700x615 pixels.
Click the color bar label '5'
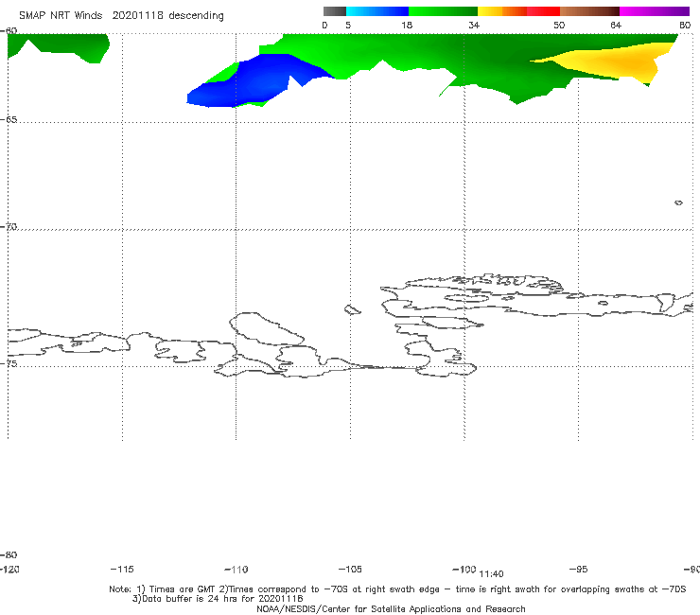click(348, 26)
